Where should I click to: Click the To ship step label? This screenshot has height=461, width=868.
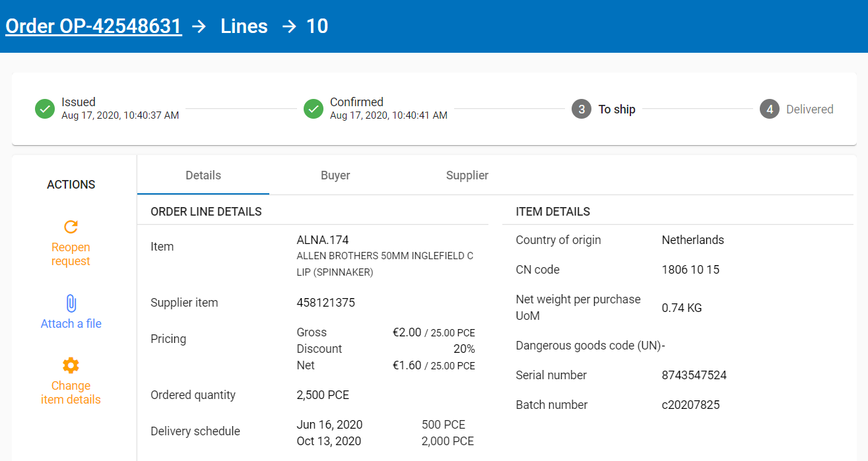pyautogui.click(x=617, y=109)
